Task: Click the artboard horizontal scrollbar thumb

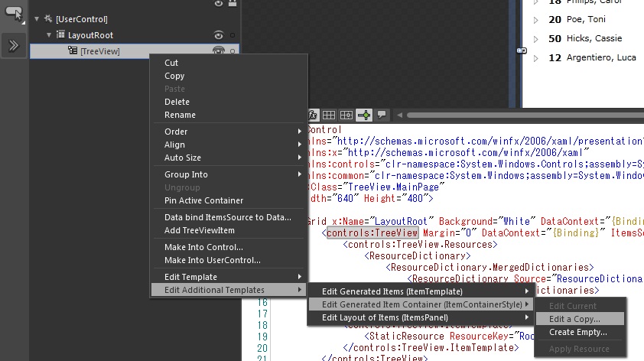Action: [525, 115]
